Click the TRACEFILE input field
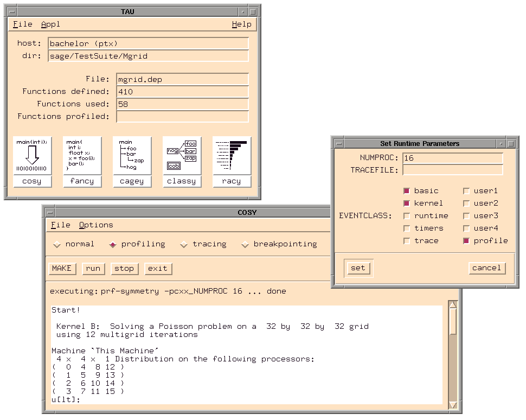Image resolution: width=526 pixels, height=420 pixels. coord(453,170)
